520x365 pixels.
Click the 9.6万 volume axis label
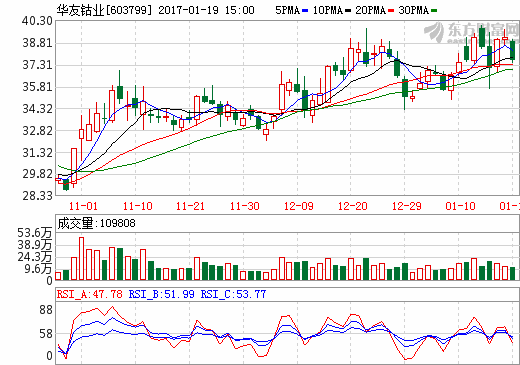(x=38, y=269)
